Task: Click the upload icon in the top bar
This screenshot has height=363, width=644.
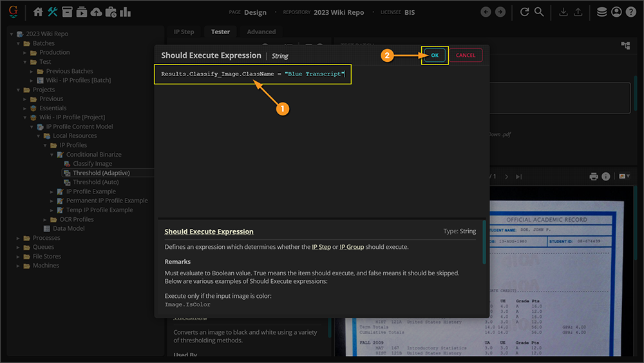Action: pos(578,12)
